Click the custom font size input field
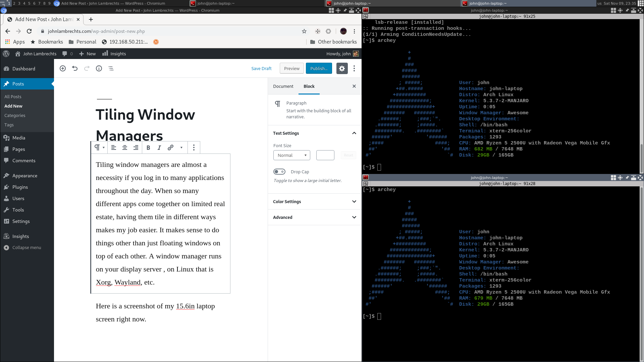The width and height of the screenshot is (644, 362). coord(325,155)
